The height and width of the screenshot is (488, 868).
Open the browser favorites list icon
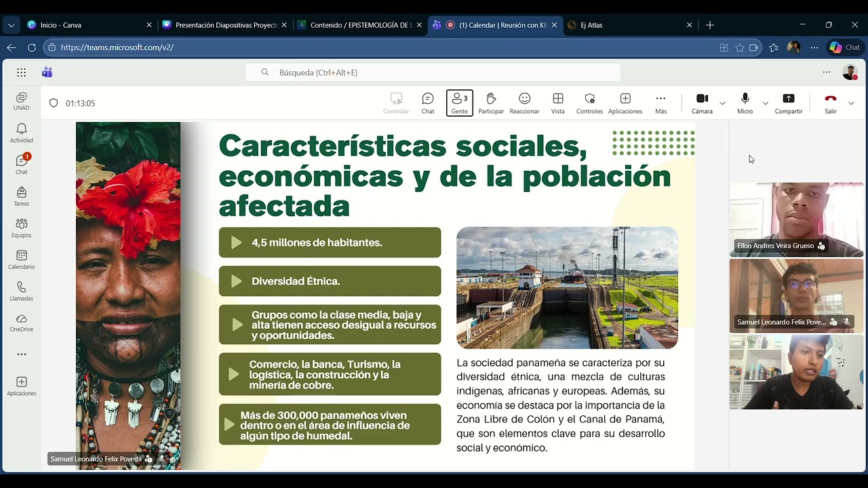click(774, 47)
